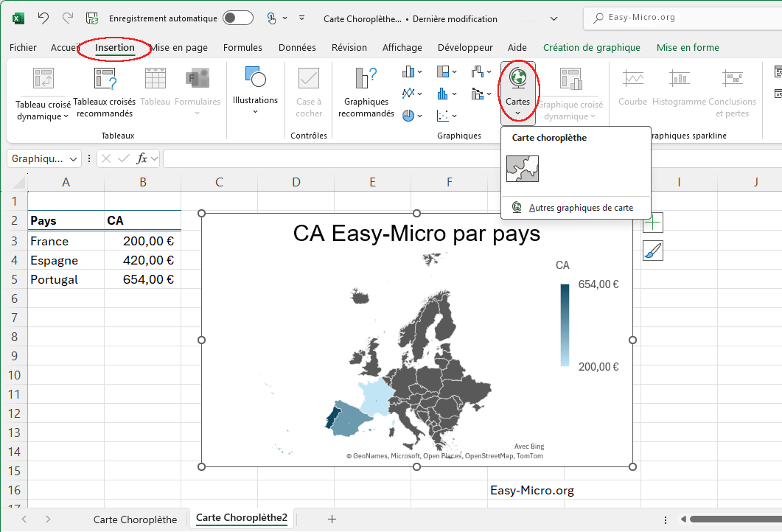Click into the formula bar

[472, 158]
